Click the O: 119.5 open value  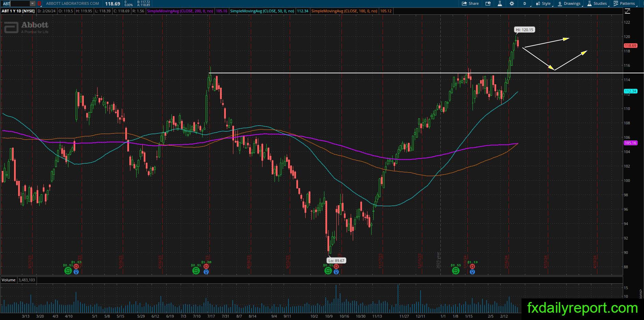click(66, 11)
